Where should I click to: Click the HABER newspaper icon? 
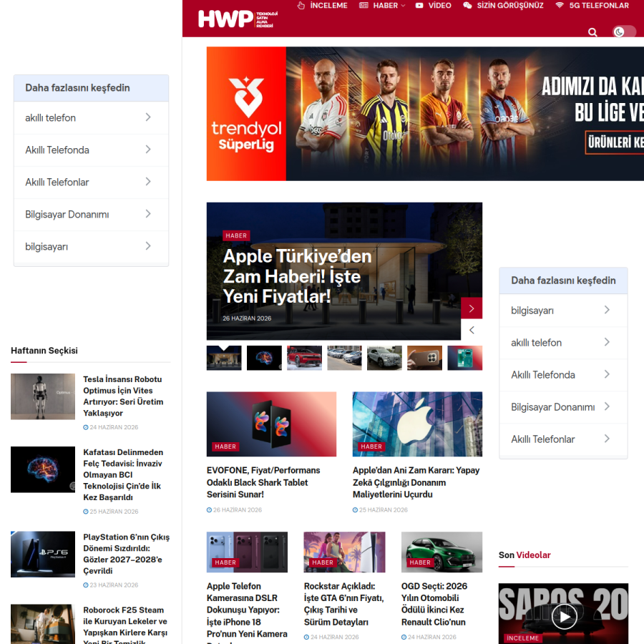click(364, 5)
